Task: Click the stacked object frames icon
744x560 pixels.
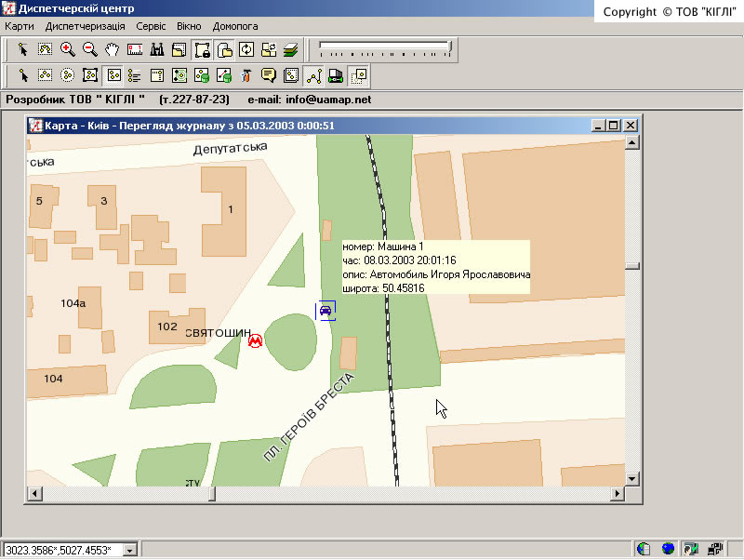Action: pyautogui.click(x=291, y=75)
